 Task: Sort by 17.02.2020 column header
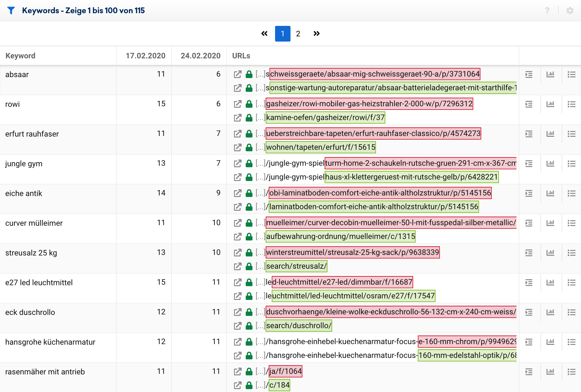[x=145, y=56]
